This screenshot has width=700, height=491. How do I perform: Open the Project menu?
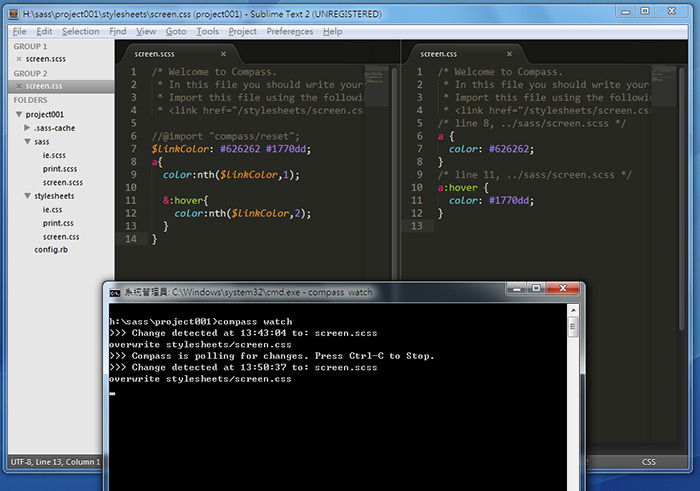[242, 31]
